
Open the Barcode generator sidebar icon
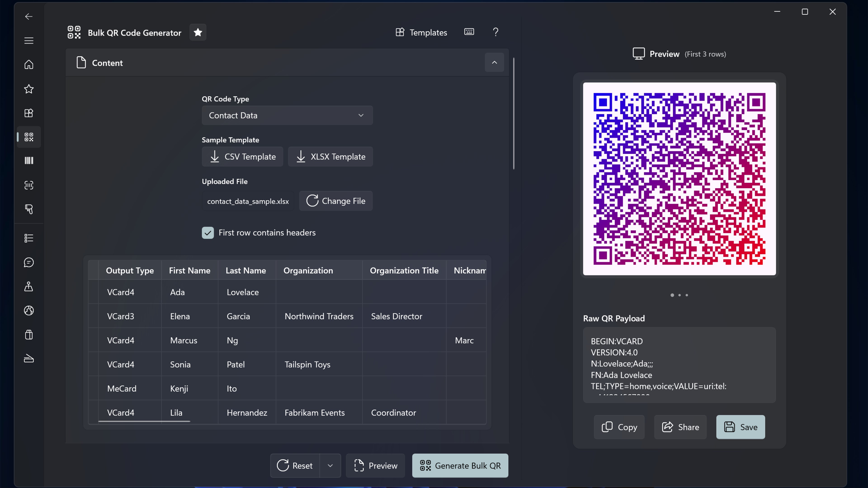(29, 161)
